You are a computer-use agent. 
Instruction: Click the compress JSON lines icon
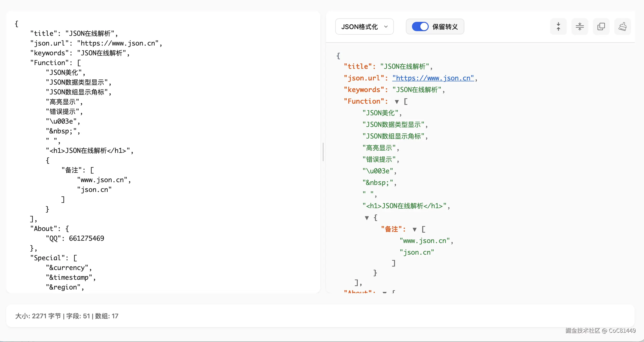(580, 26)
